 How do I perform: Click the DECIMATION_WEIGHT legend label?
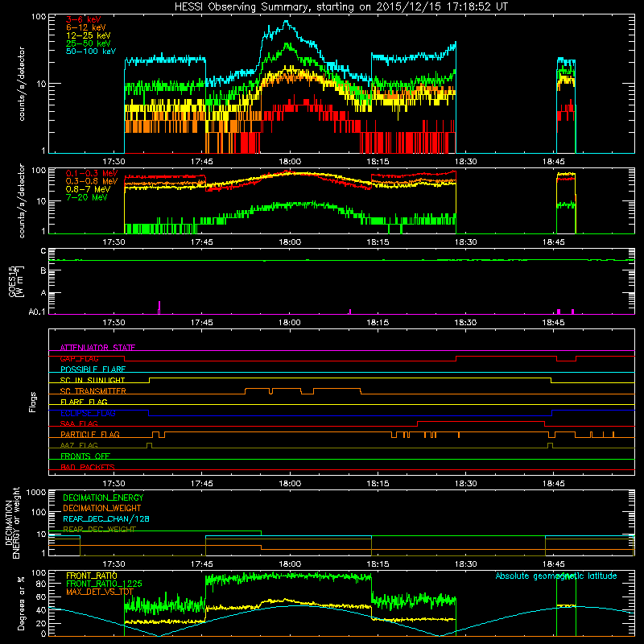[x=102, y=508]
